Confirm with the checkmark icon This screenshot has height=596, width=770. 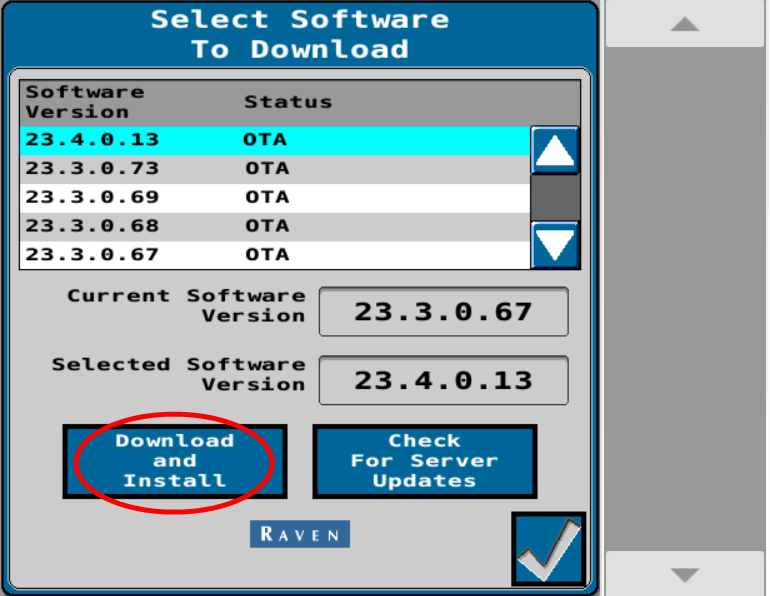point(549,549)
